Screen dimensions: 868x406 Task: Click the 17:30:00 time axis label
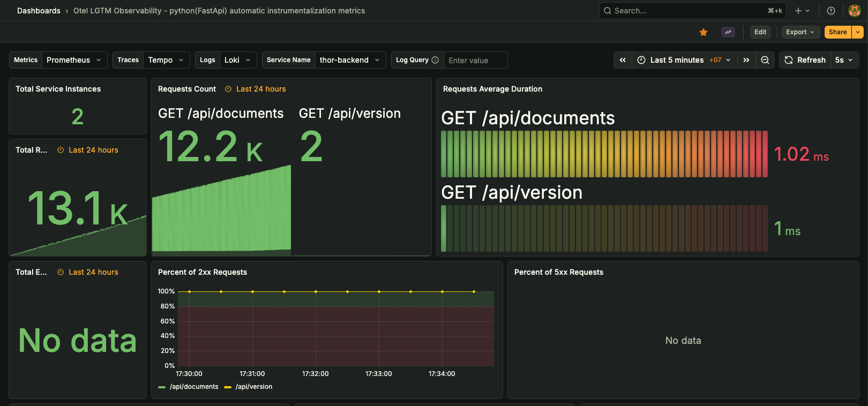point(189,374)
